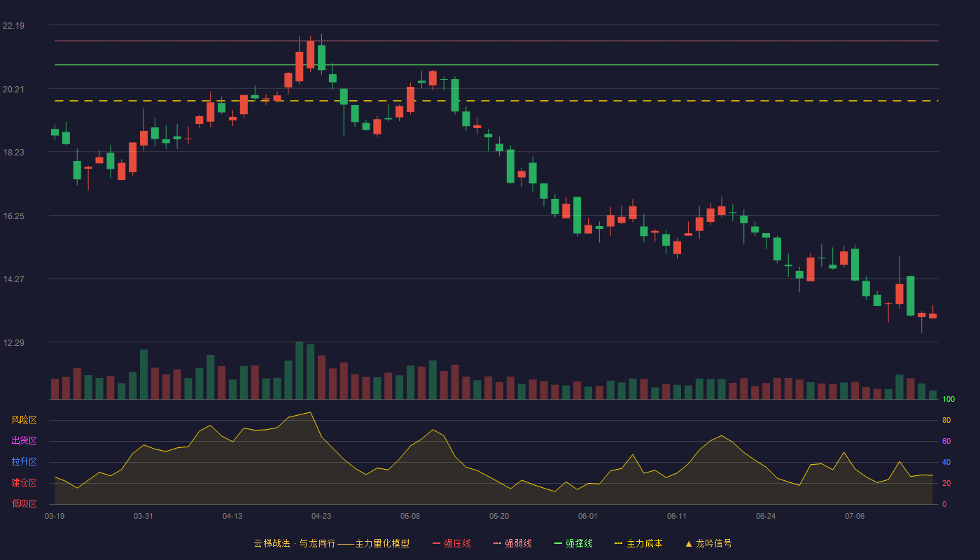
Task: Click the 06-24 date label
Action: pos(766,516)
